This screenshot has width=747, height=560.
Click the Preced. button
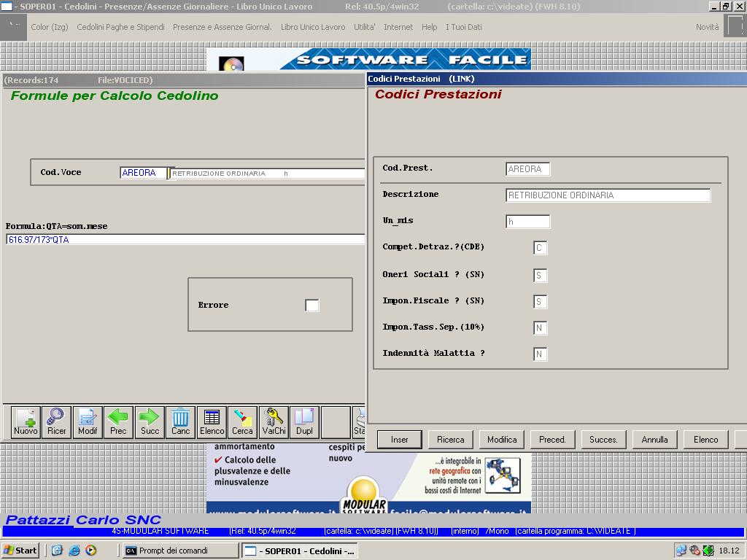[x=553, y=440]
